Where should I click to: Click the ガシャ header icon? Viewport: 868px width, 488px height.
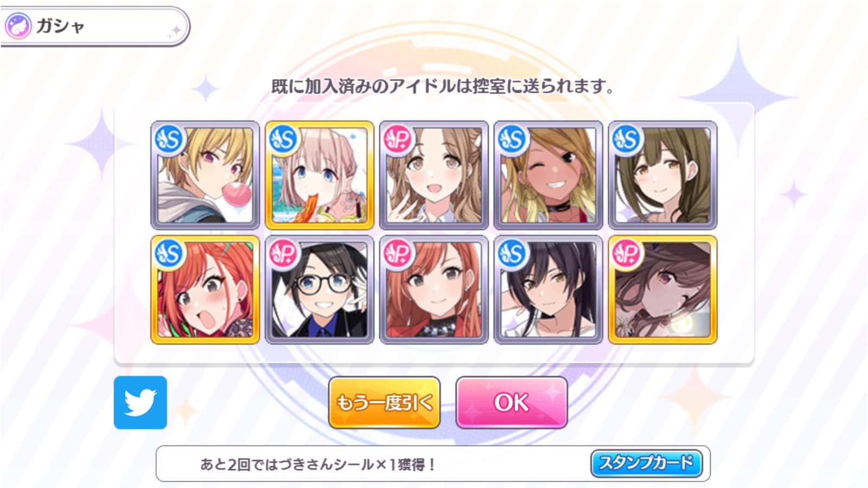(x=18, y=26)
